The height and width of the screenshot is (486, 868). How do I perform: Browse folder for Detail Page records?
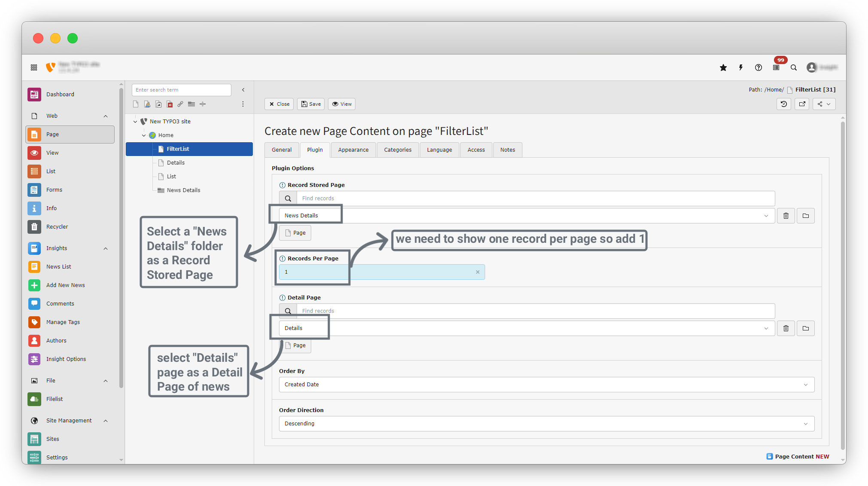tap(806, 328)
